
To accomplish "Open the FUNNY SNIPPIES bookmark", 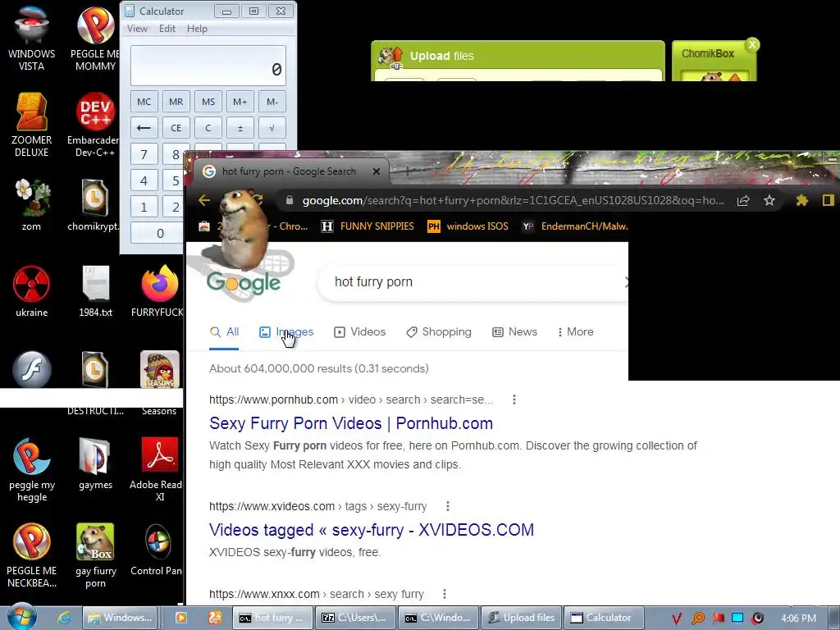I will (x=367, y=226).
